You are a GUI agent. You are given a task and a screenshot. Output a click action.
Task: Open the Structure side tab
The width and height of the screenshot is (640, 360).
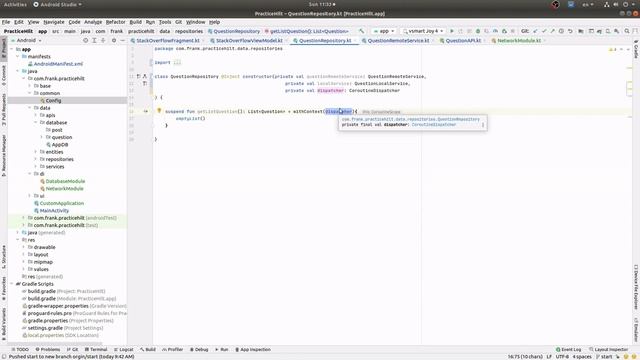click(4, 256)
